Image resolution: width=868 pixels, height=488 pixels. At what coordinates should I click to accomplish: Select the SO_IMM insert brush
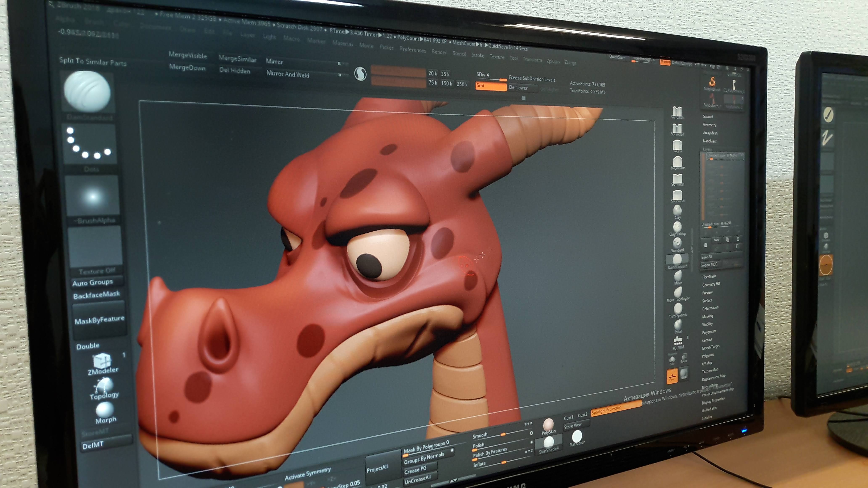click(x=678, y=343)
